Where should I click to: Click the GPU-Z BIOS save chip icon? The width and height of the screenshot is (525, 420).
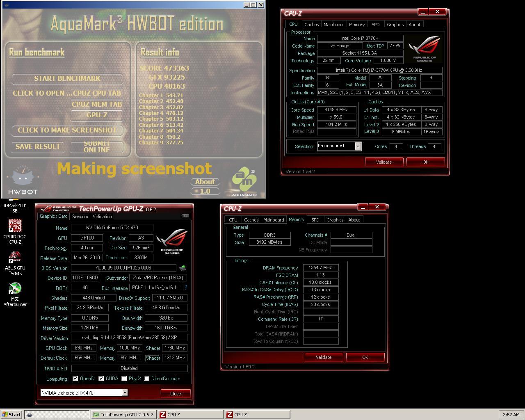183,268
